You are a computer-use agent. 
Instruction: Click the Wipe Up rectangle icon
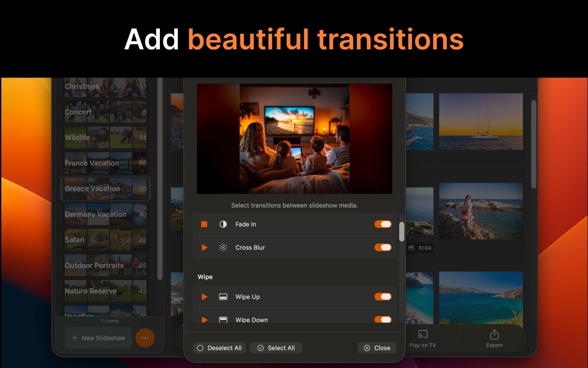223,297
